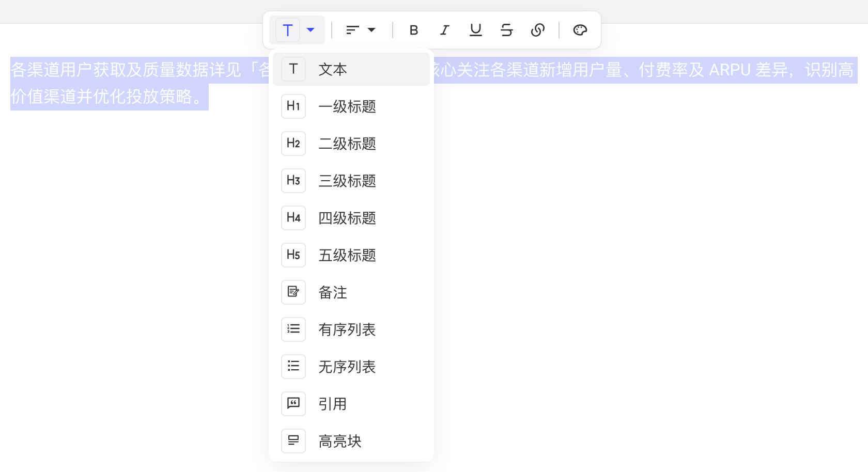
Task: Convert to 无序列表 bulleted list
Action: click(x=351, y=367)
